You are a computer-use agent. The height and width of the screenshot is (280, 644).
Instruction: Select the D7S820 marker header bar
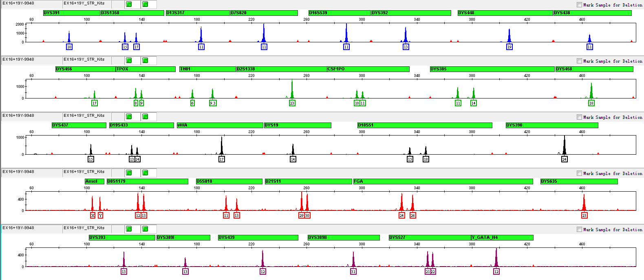(264, 13)
